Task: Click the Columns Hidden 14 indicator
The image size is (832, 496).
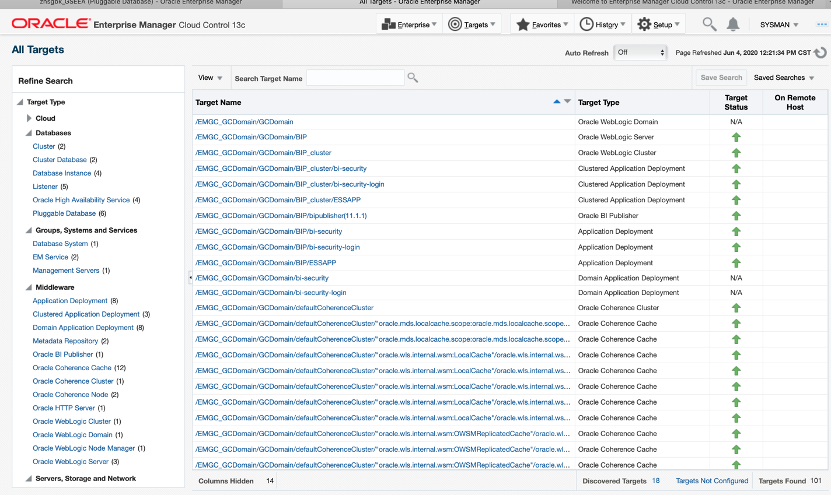Action: tap(236, 481)
